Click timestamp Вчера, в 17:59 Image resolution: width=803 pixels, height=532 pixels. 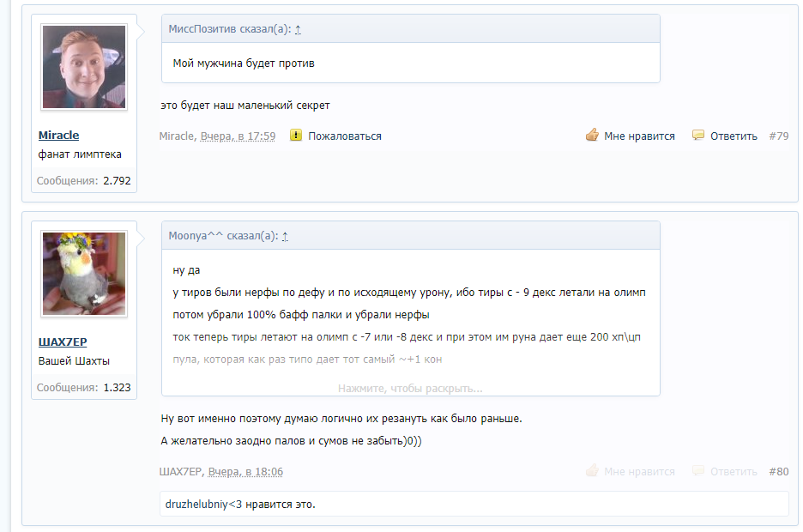tap(238, 136)
